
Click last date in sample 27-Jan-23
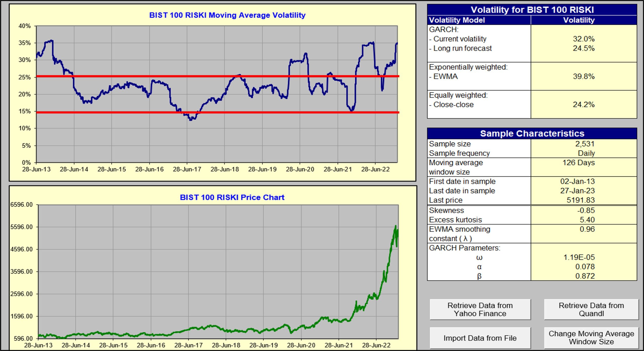pyautogui.click(x=577, y=191)
